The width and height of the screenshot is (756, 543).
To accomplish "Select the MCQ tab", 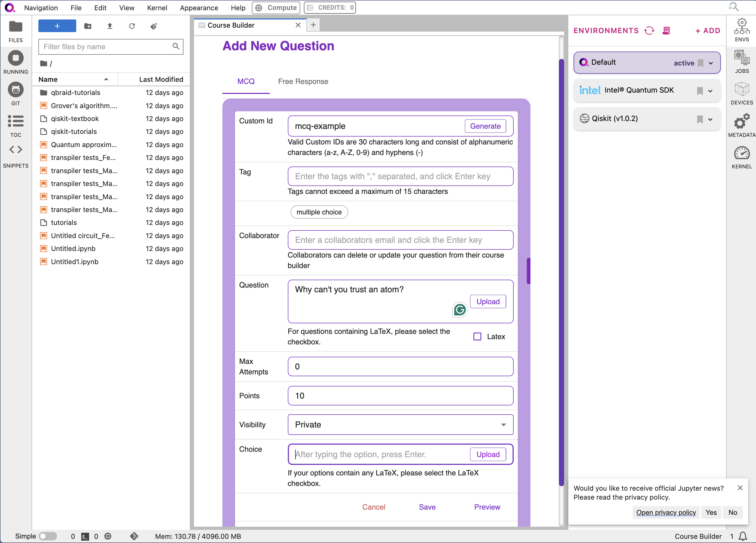I will (246, 81).
